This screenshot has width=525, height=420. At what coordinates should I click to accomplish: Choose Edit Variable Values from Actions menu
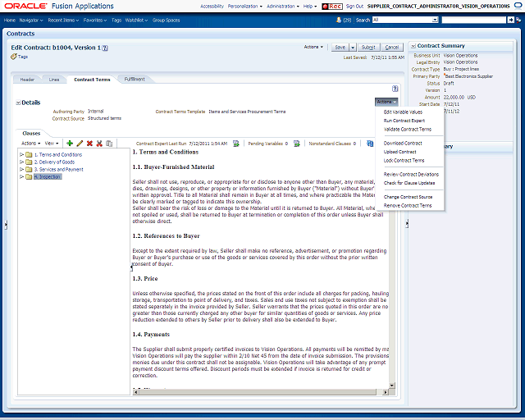click(403, 112)
